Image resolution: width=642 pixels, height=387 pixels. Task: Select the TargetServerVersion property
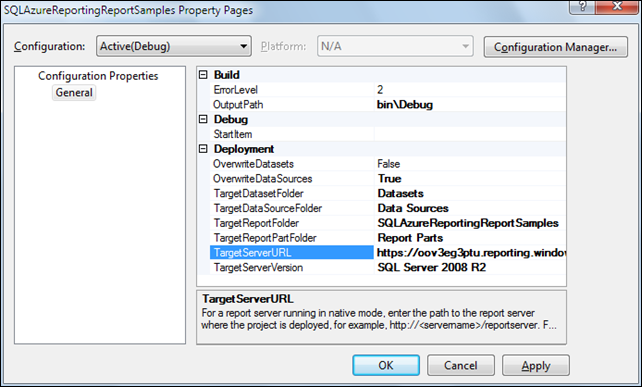tap(292, 267)
